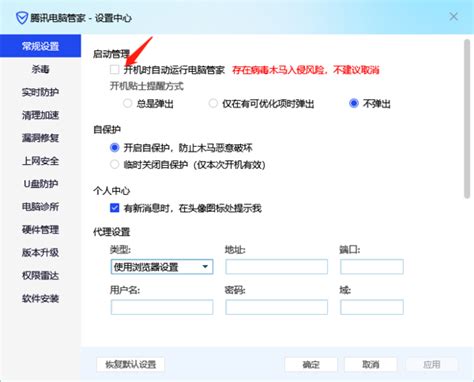Open the 清理加速 section

coord(40,115)
